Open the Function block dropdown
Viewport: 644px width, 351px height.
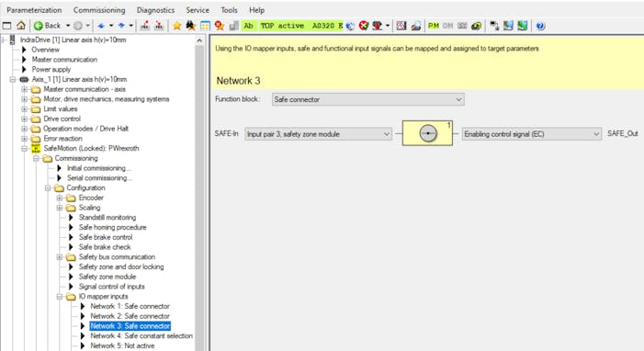(368, 99)
